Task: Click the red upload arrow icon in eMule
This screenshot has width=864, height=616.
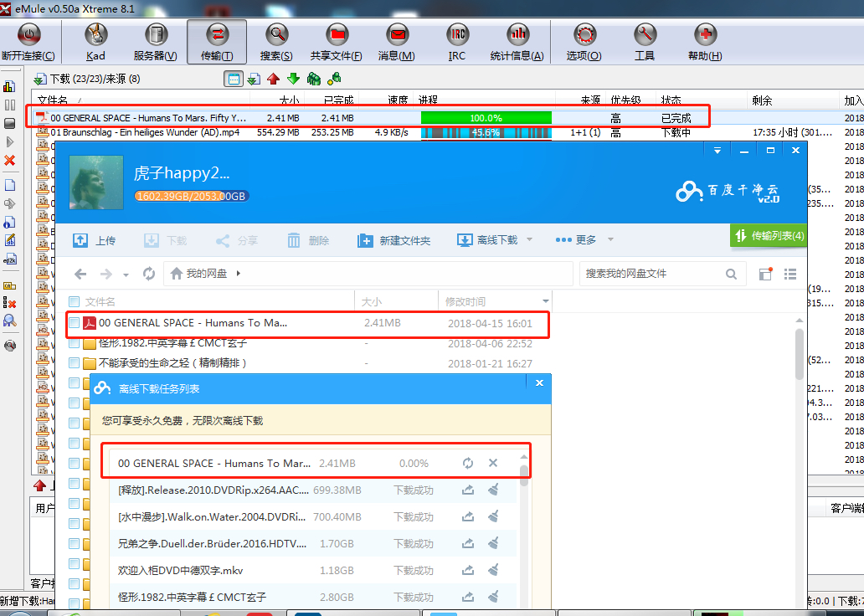Action: [x=273, y=79]
